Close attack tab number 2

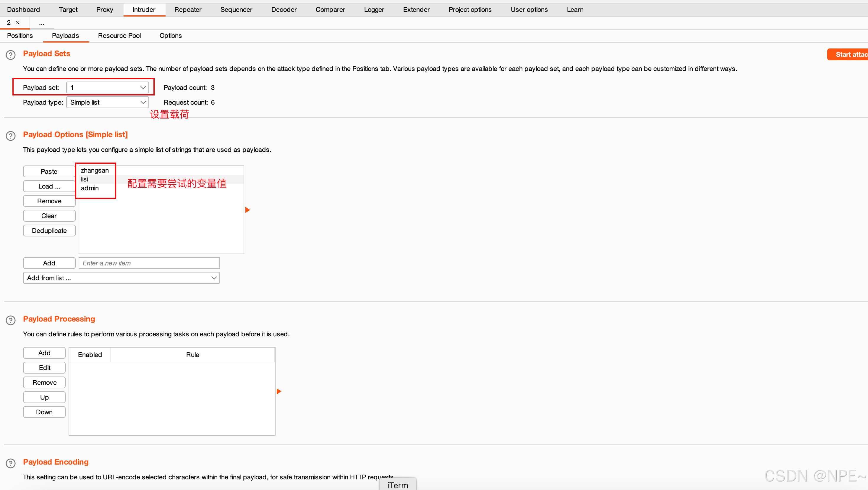coord(18,22)
